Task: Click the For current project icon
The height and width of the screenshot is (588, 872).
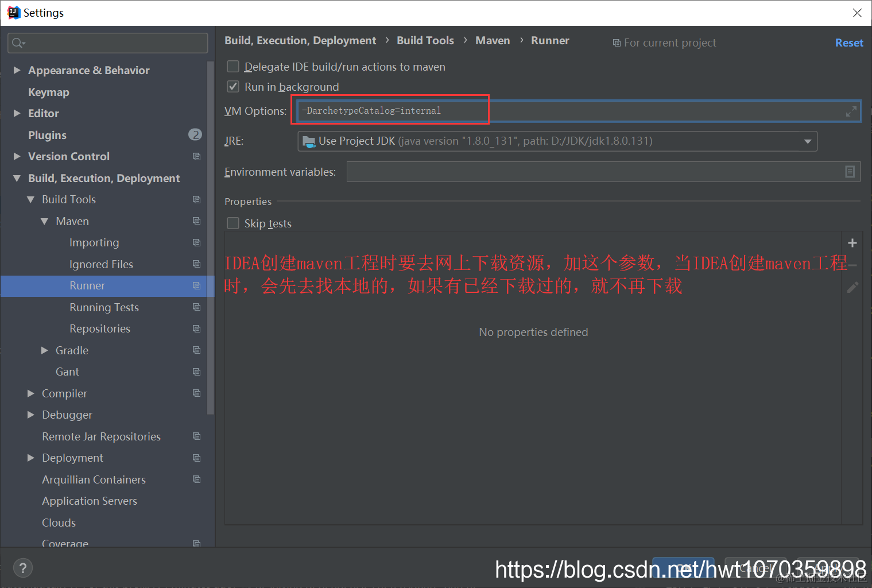Action: pyautogui.click(x=617, y=43)
